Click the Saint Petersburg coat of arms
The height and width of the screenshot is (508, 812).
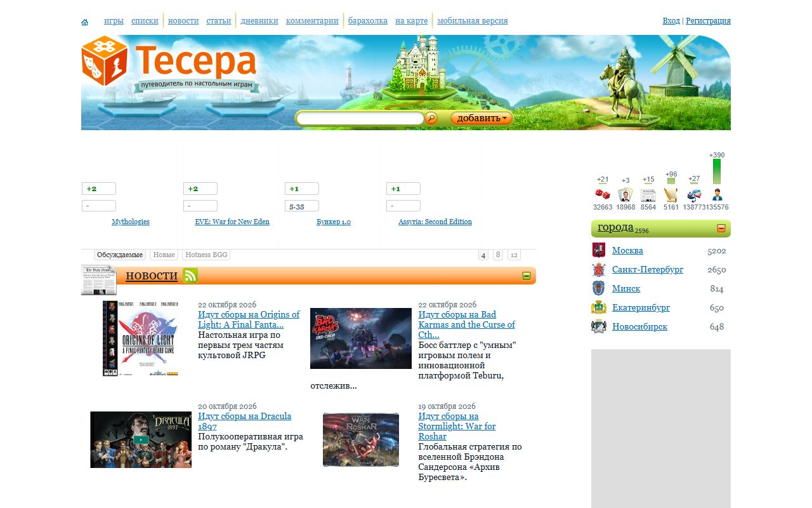[599, 269]
